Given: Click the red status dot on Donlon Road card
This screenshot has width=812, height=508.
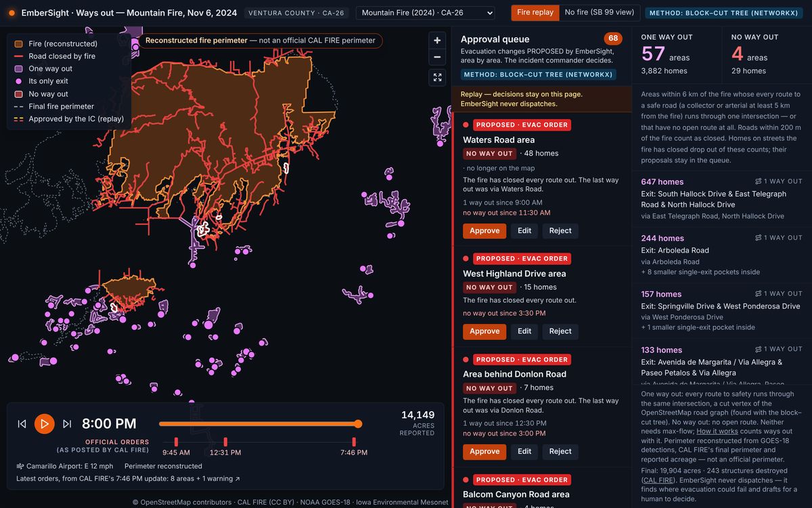Looking at the screenshot, I should (x=466, y=360).
